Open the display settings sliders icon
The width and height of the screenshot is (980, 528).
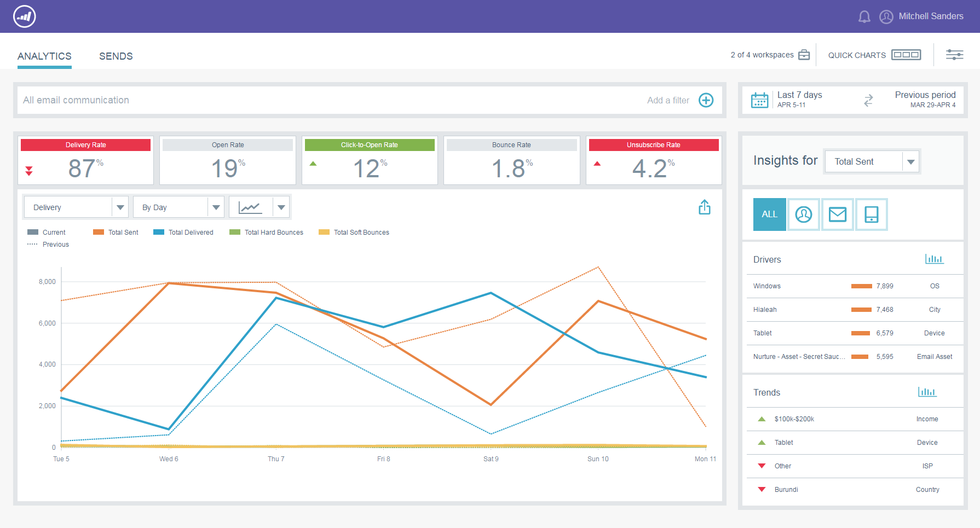955,55
